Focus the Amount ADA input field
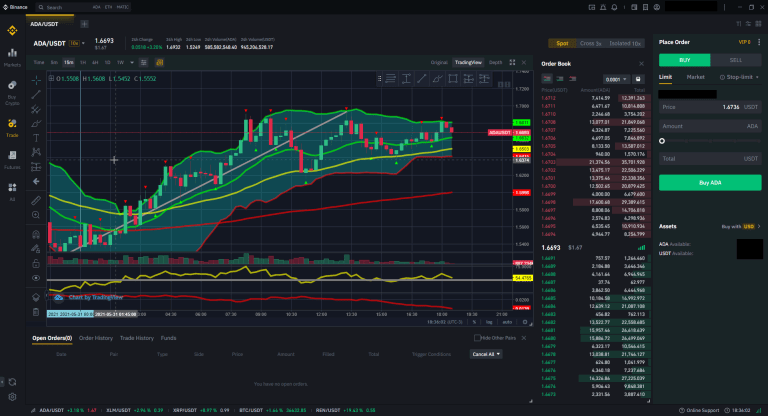The height and width of the screenshot is (416, 768). (x=710, y=126)
